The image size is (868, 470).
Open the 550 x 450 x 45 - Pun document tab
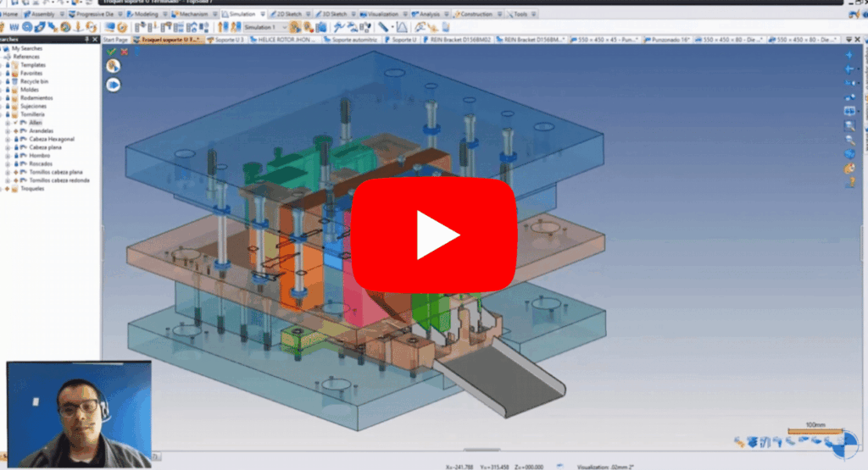[x=604, y=40]
